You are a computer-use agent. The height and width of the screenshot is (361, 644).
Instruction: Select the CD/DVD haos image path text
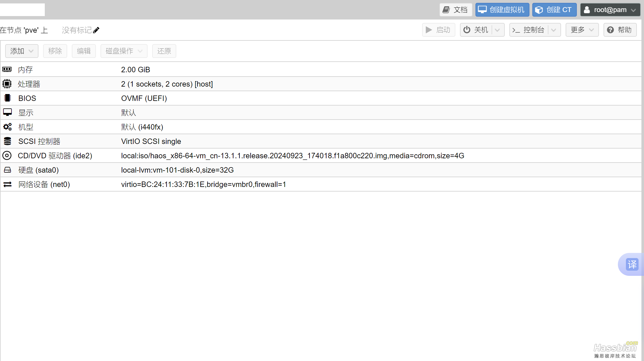point(293,156)
